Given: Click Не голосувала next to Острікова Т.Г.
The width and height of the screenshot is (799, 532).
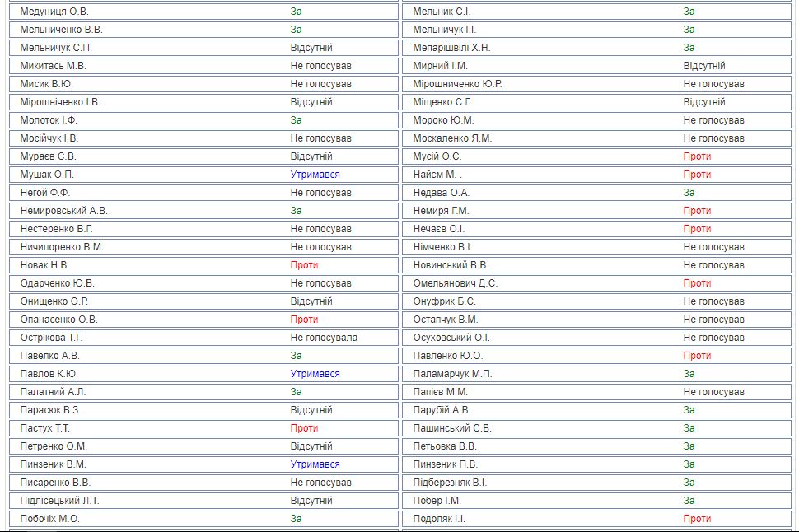Looking at the screenshot, I should tap(324, 338).
